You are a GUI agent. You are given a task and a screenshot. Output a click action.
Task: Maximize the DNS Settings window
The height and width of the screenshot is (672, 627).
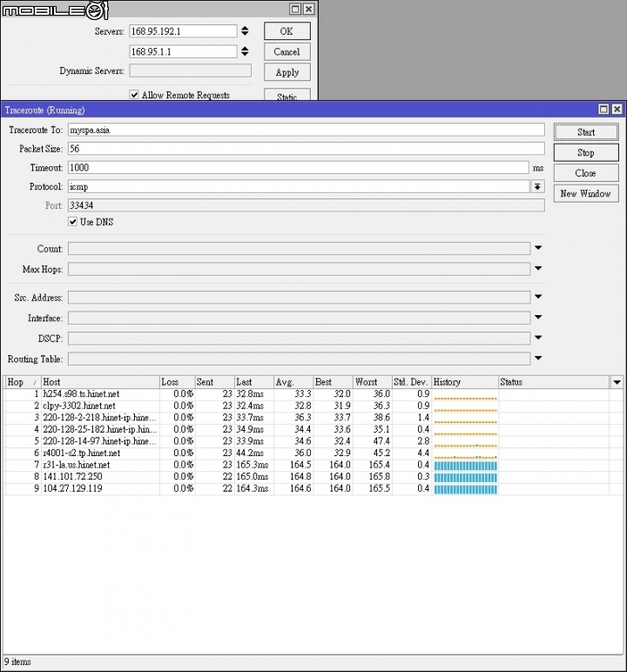click(295, 9)
